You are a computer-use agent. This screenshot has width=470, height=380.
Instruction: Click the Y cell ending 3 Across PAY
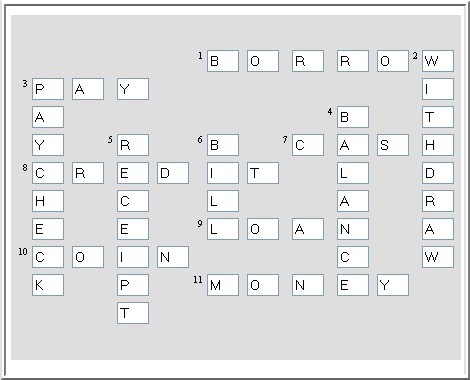(133, 89)
